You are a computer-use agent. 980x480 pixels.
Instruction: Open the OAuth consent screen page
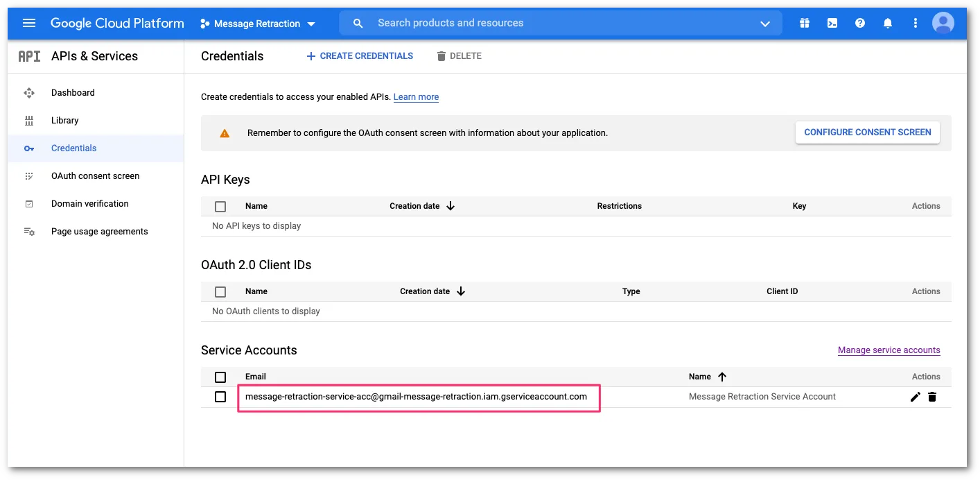click(95, 175)
